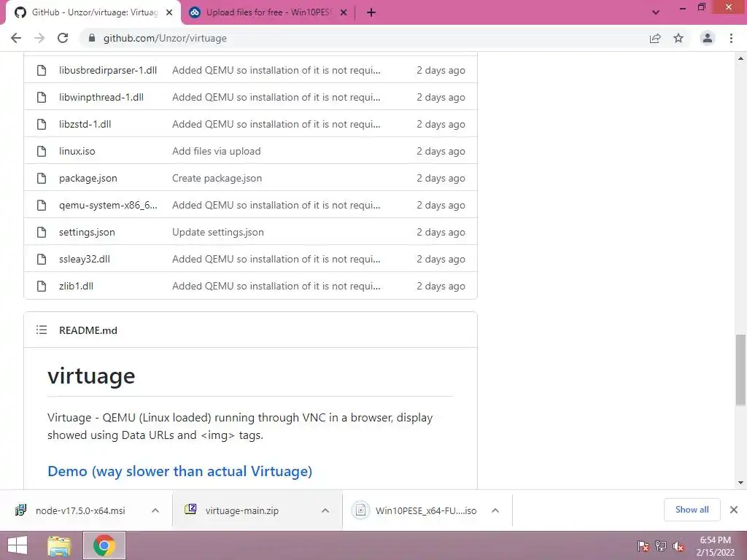Close the GitHub Unzor/virtuage tab
Image resolution: width=747 pixels, height=560 pixels.
pos(169,12)
